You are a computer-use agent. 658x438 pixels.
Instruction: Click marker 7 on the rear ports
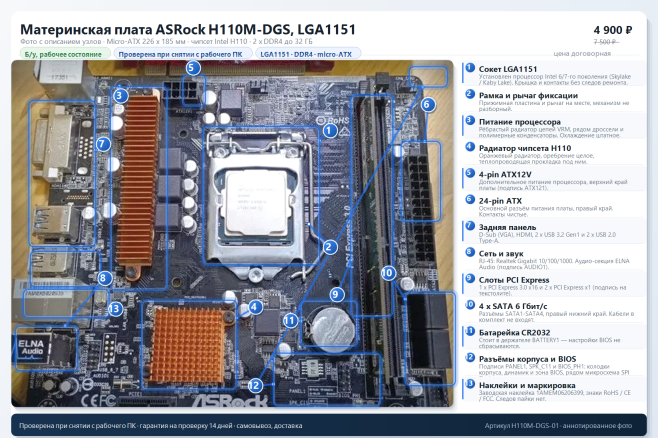pos(102,144)
